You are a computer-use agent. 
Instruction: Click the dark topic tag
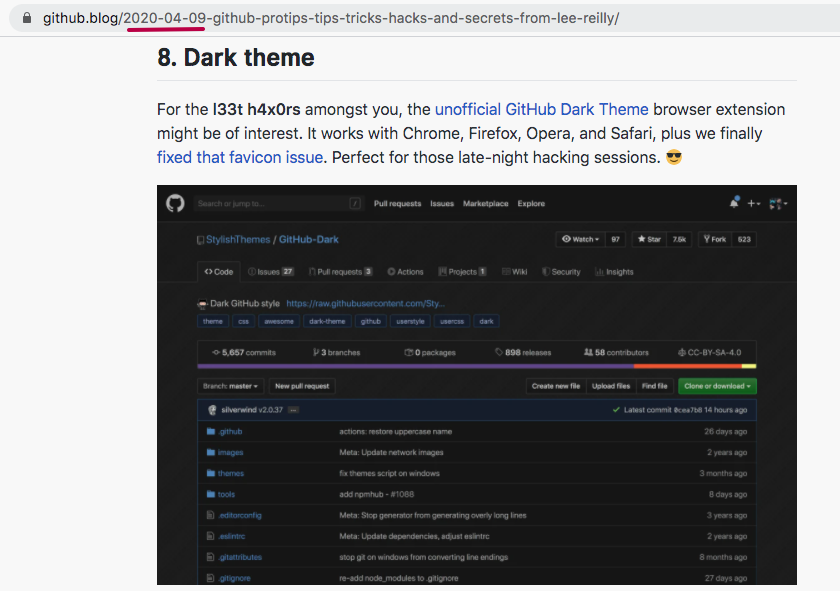click(486, 321)
